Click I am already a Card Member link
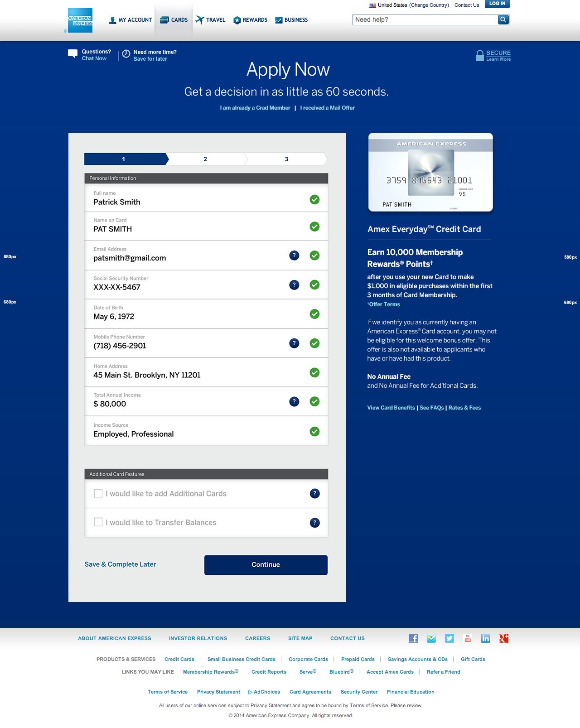Viewport: 580px width, 728px height. coord(255,108)
